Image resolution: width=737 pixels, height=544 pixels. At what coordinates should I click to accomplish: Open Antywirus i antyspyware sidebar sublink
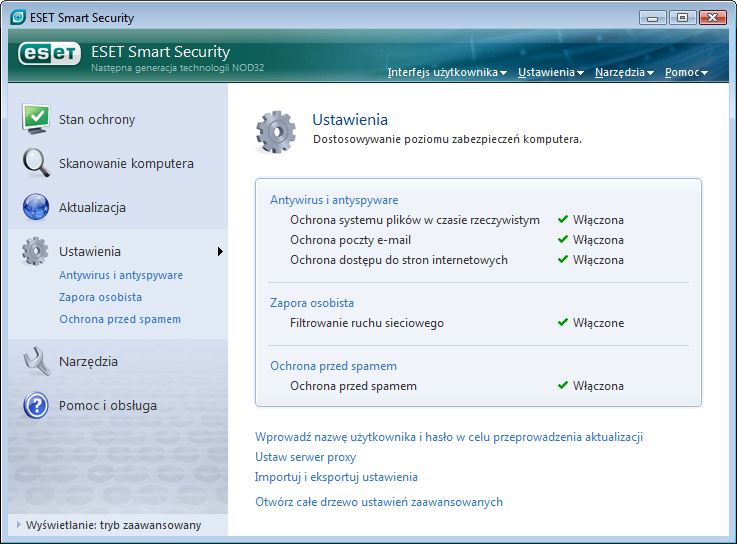(x=121, y=275)
